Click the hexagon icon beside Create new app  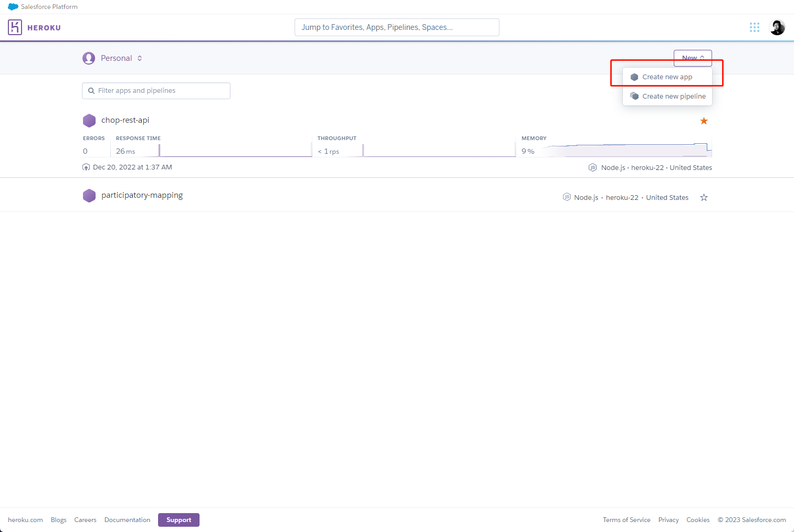634,77
